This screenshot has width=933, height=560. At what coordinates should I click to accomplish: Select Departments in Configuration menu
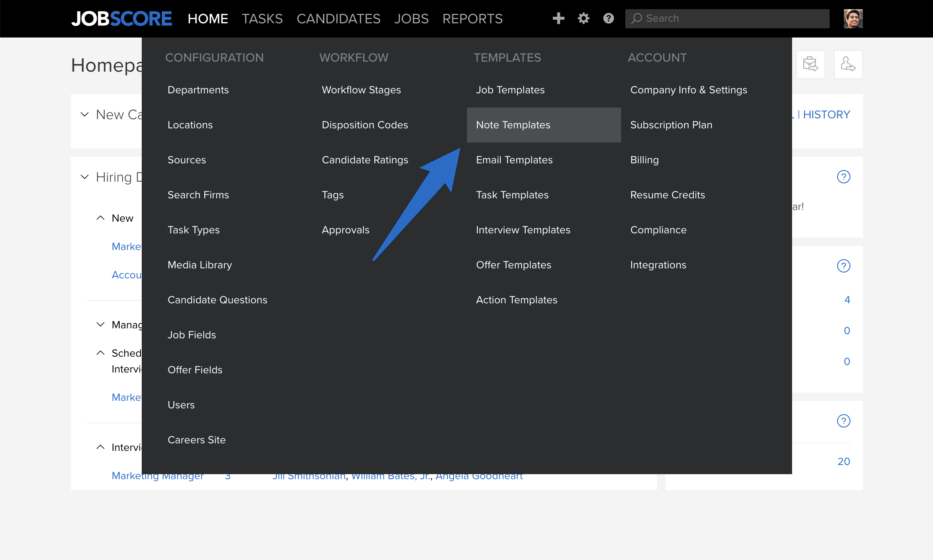[198, 90]
